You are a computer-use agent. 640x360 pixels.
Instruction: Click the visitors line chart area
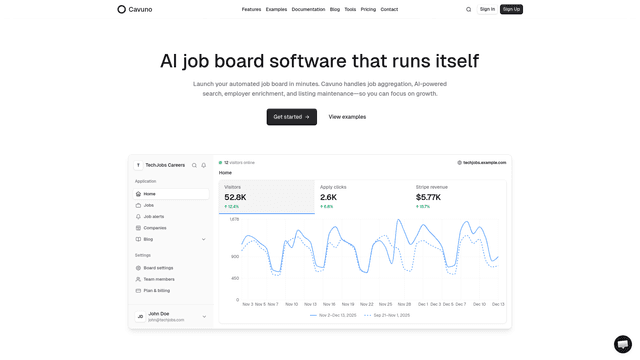tap(369, 259)
